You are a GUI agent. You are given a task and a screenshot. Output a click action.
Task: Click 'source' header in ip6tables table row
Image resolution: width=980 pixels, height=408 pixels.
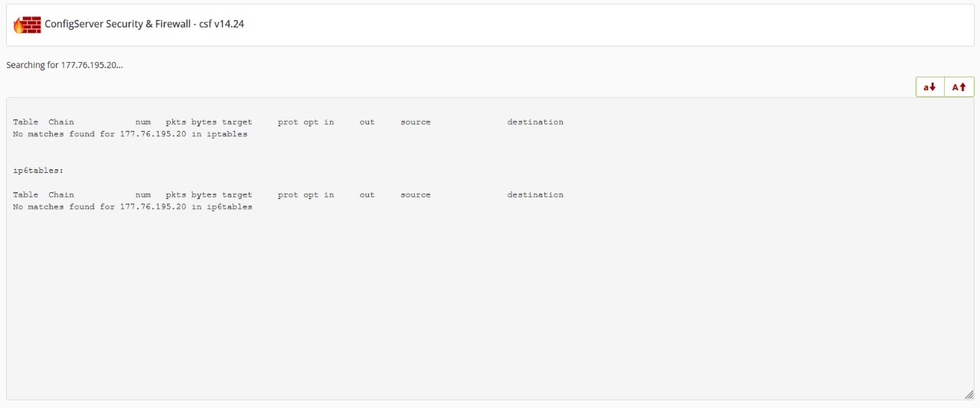415,194
